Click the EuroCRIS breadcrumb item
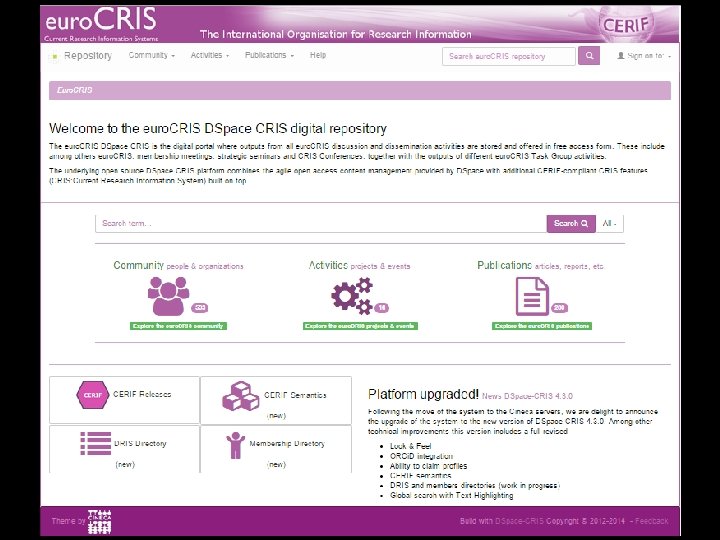Image resolution: width=720 pixels, height=540 pixels. click(74, 90)
